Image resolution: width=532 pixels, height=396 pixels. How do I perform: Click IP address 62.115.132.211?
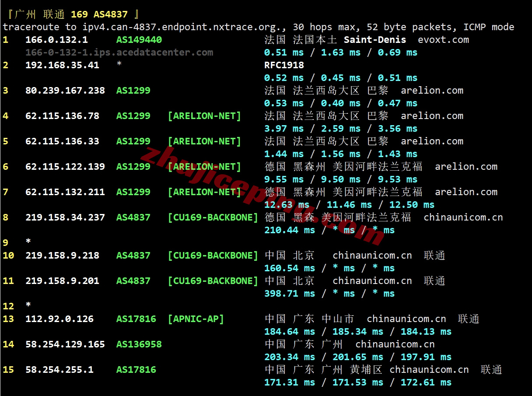[65, 192]
